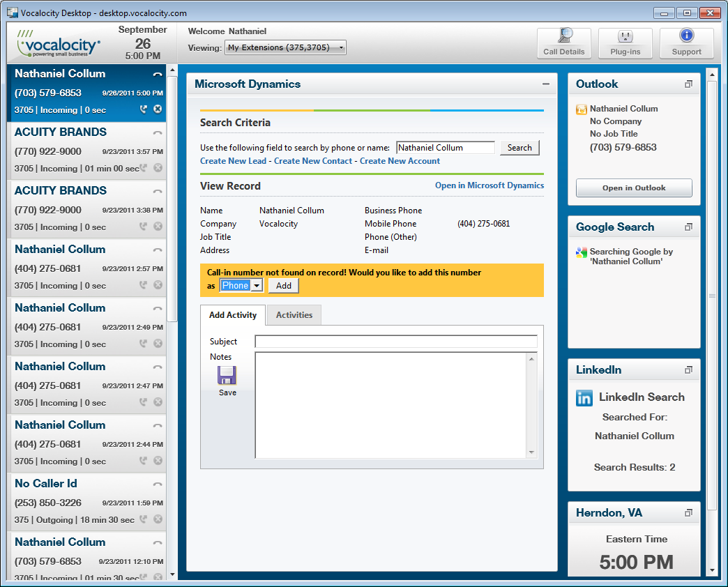This screenshot has height=587, width=728.
Task: Click Create New Contact link
Action: [x=313, y=161]
